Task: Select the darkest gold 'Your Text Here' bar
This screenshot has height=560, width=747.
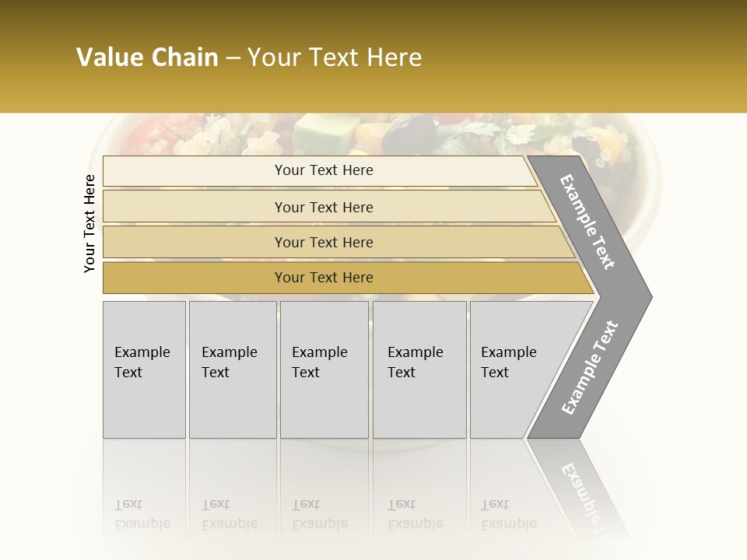Action: pyautogui.click(x=348, y=278)
